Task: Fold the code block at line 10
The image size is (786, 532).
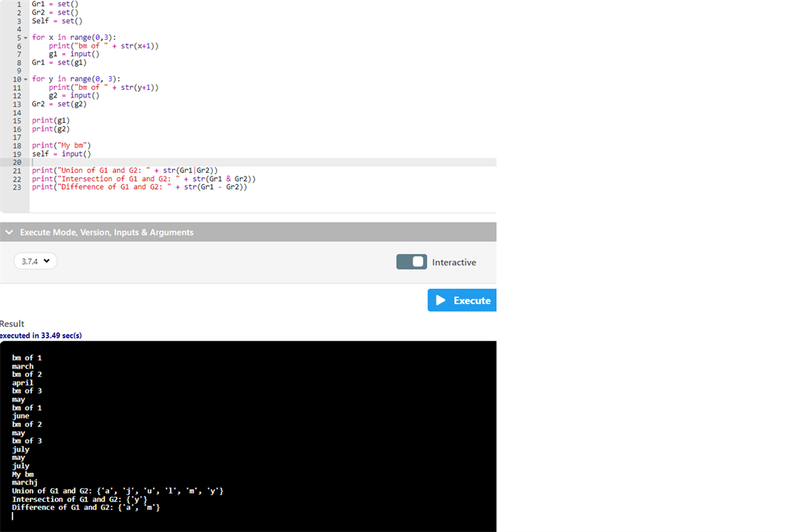Action: (x=25, y=79)
